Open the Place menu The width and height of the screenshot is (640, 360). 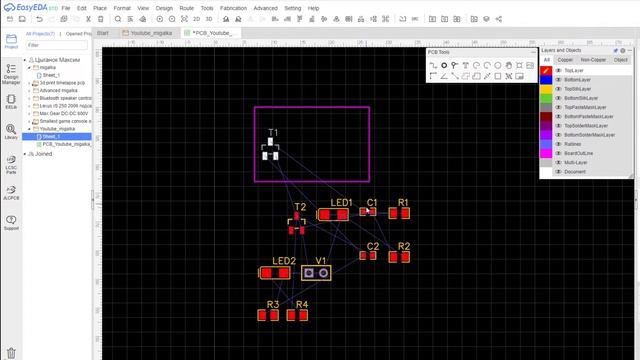[x=100, y=8]
